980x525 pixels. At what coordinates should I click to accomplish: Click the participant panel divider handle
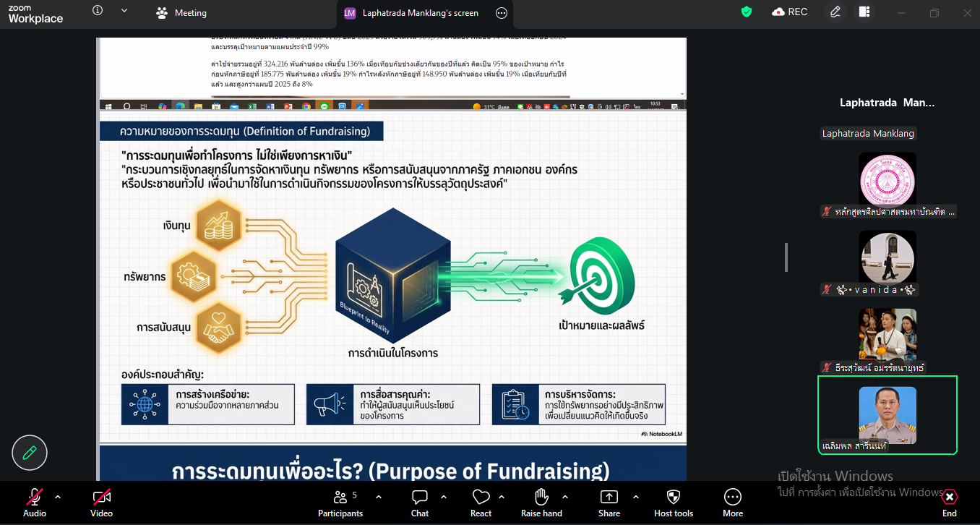tap(786, 257)
